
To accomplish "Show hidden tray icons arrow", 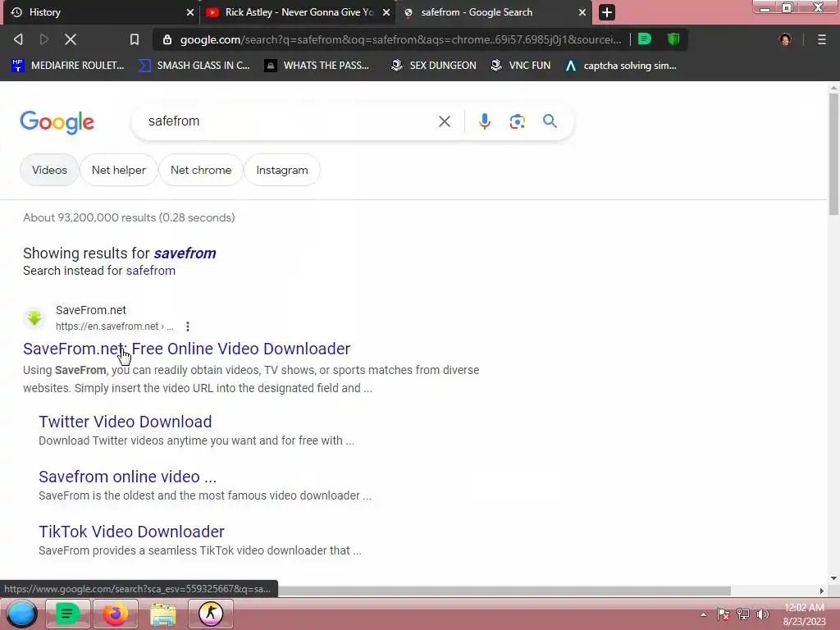I will point(703,614).
